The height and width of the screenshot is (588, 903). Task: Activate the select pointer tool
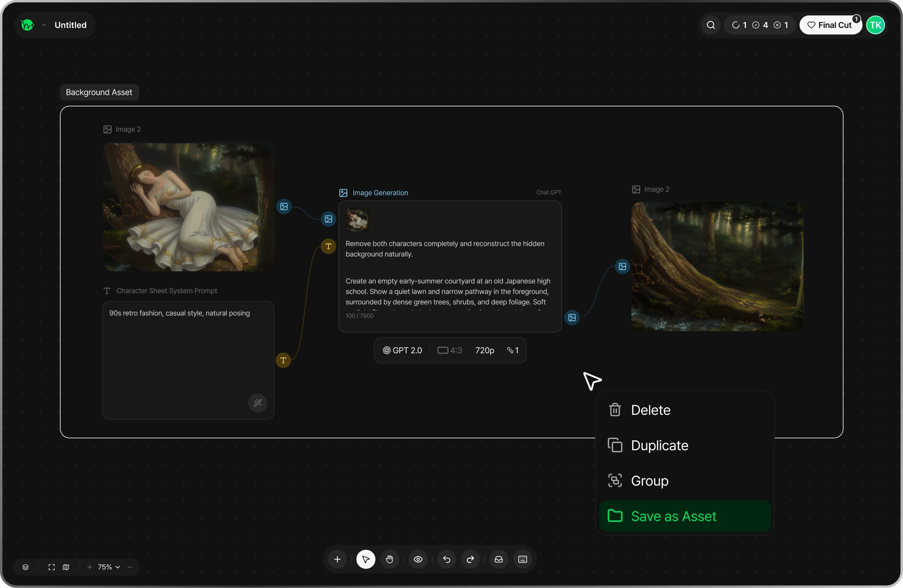(366, 559)
